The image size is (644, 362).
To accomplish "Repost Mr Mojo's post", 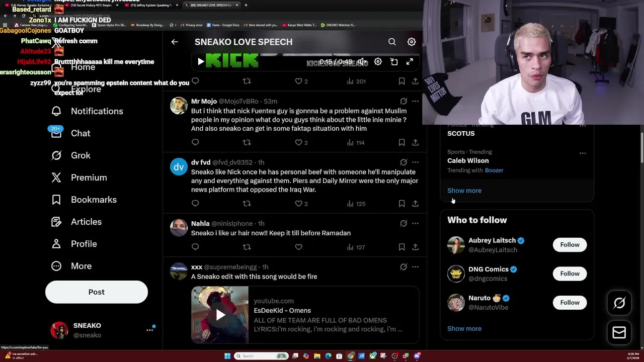I will click(x=247, y=142).
